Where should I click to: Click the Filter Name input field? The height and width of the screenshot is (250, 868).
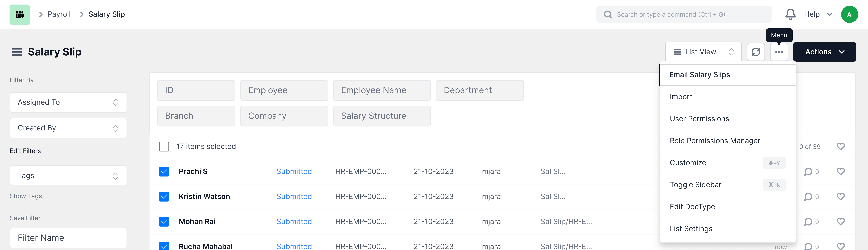click(x=68, y=238)
